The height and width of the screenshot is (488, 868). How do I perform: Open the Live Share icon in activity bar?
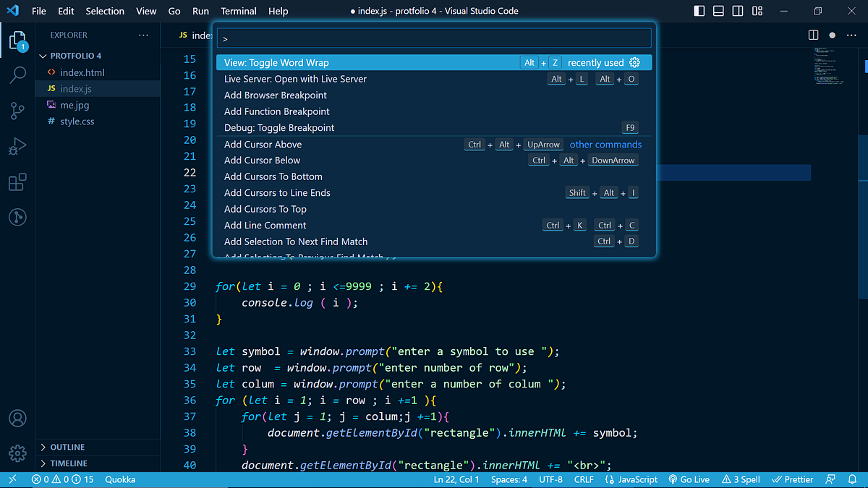pos(17,217)
